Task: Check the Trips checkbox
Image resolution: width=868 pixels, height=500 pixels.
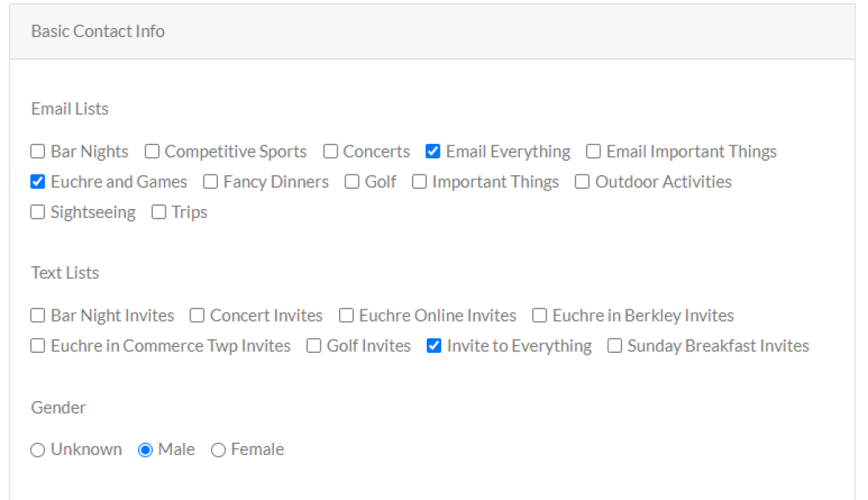Action: (158, 212)
